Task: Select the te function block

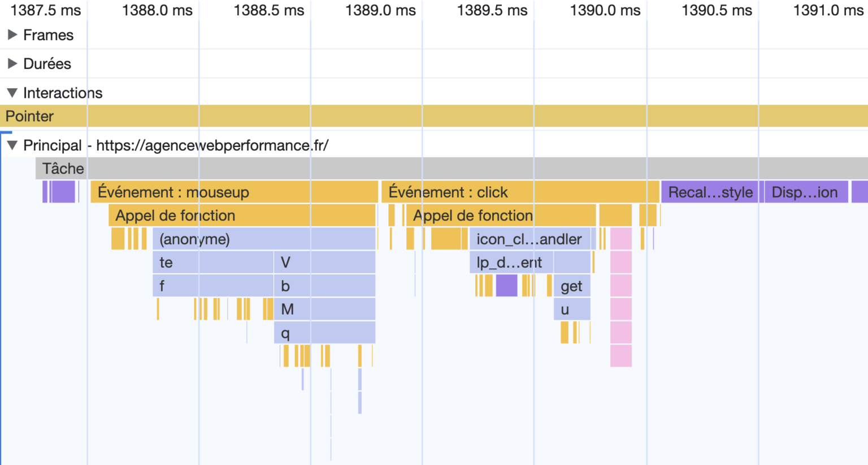Action: tap(213, 262)
